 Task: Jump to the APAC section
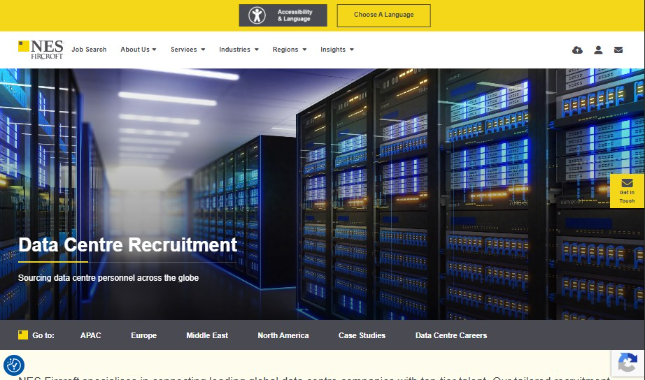[x=90, y=335]
